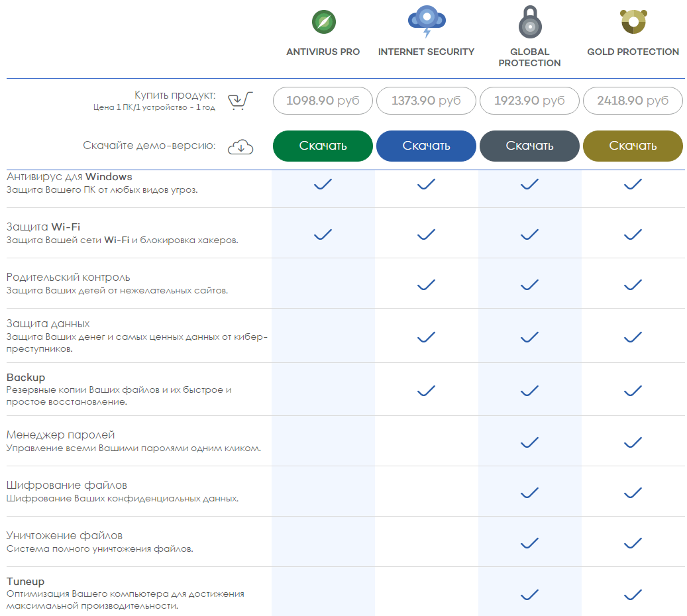Buy Internet Security for 1373.90 руб
Screen dimensions: 687x616
click(426, 101)
